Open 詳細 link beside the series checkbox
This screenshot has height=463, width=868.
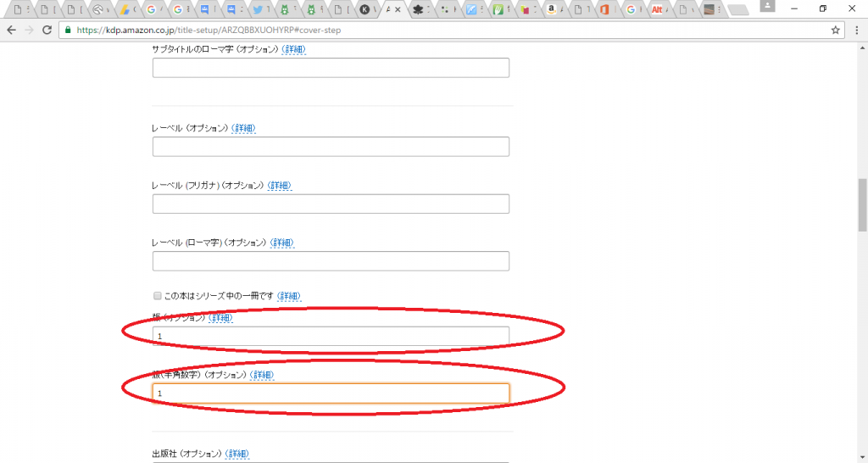(x=289, y=296)
